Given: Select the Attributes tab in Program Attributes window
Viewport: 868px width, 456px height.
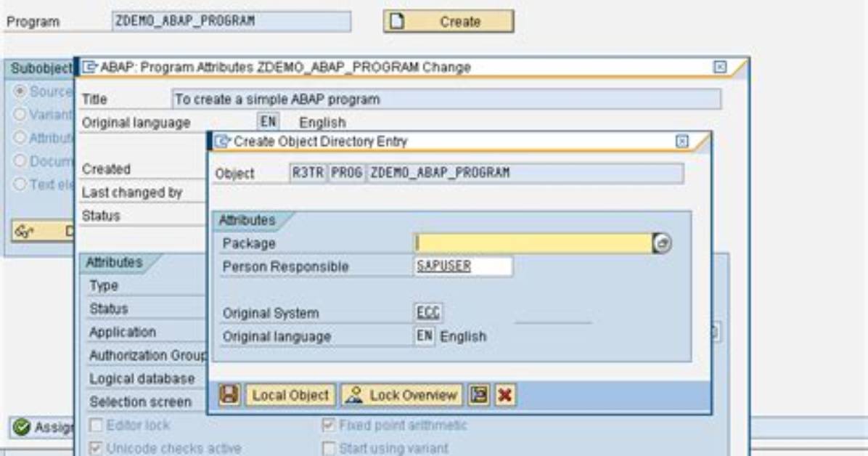Looking at the screenshot, I should pyautogui.click(x=115, y=262).
